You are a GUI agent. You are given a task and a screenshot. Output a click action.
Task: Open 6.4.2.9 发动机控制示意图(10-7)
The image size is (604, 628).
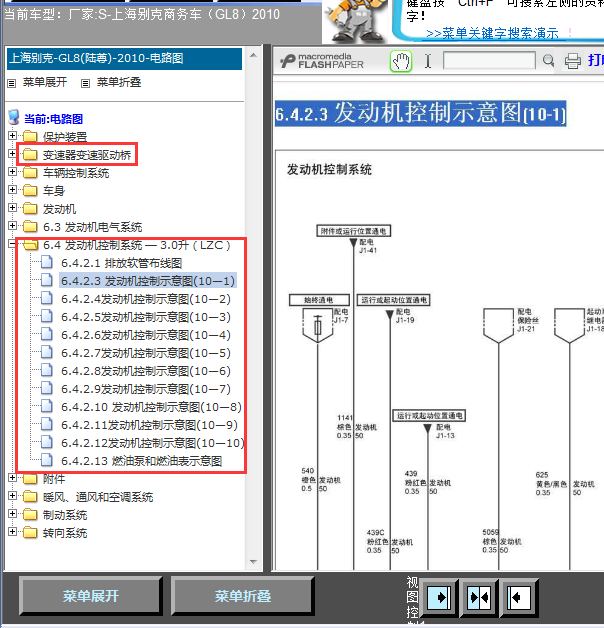point(146,389)
